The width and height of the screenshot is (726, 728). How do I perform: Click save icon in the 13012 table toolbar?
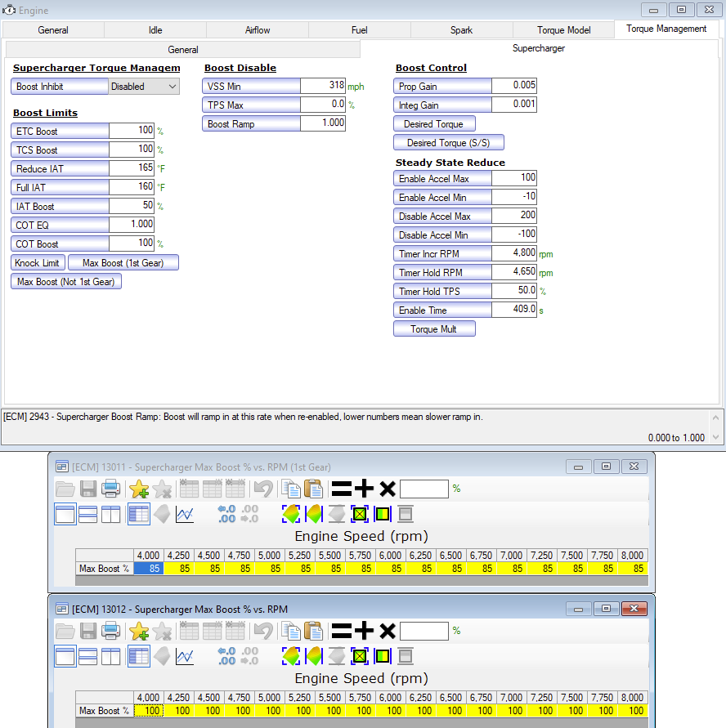pyautogui.click(x=87, y=631)
